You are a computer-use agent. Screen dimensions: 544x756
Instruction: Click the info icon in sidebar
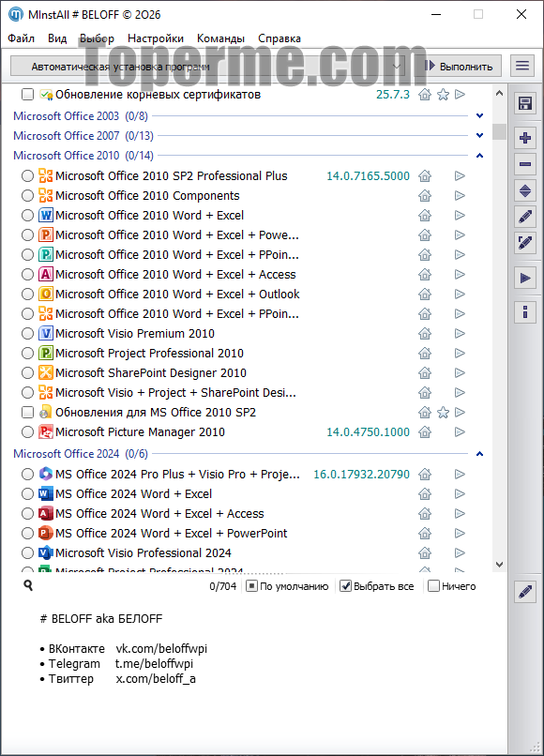click(x=524, y=312)
